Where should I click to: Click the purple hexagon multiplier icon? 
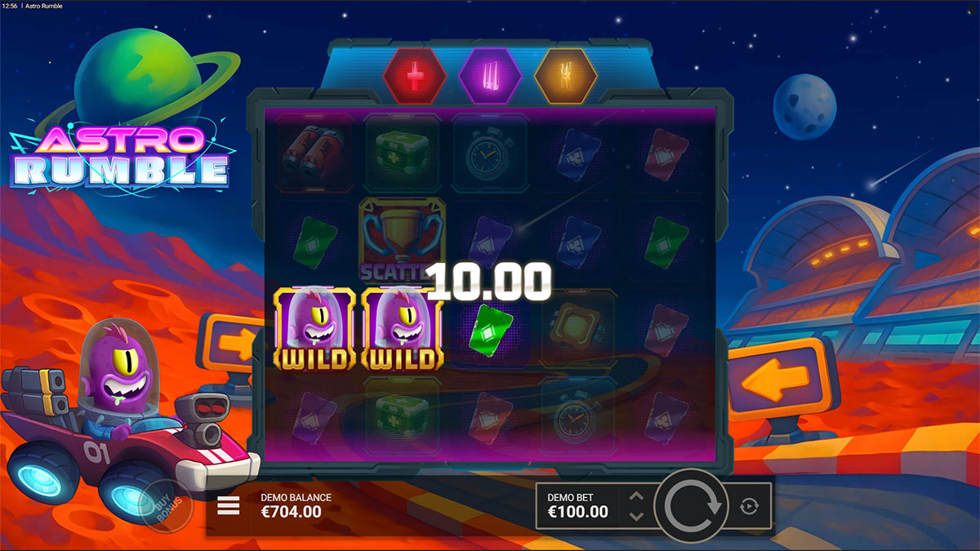pos(490,77)
